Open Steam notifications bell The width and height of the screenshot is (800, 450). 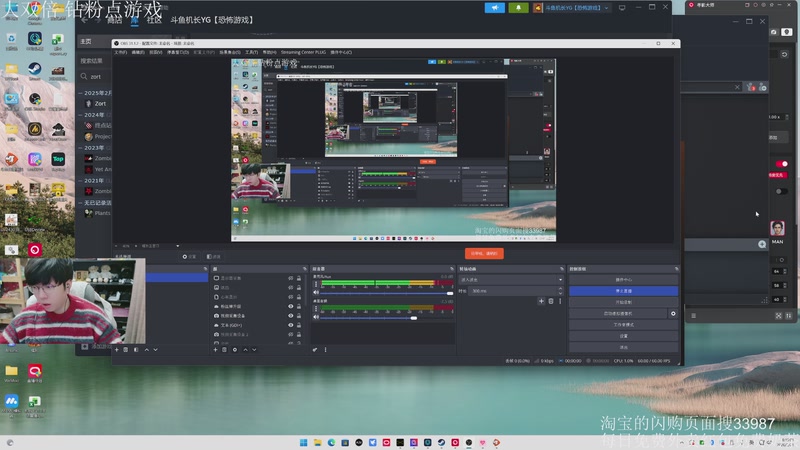518,8
